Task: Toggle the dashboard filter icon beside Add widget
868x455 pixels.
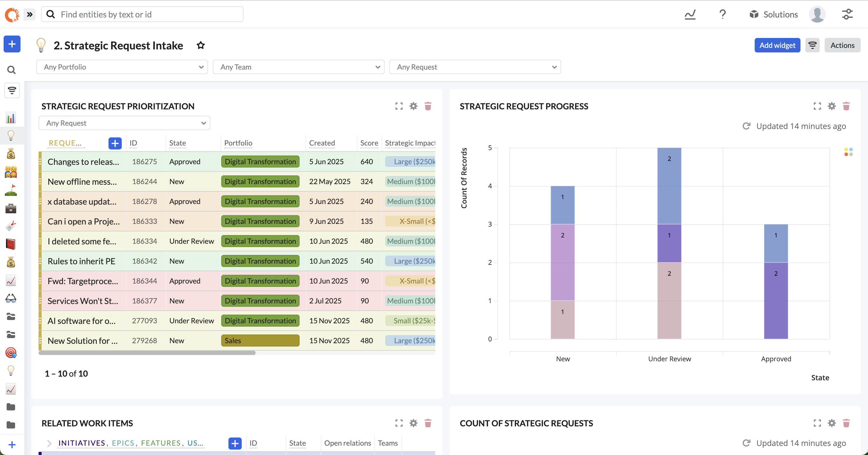Action: (x=813, y=45)
